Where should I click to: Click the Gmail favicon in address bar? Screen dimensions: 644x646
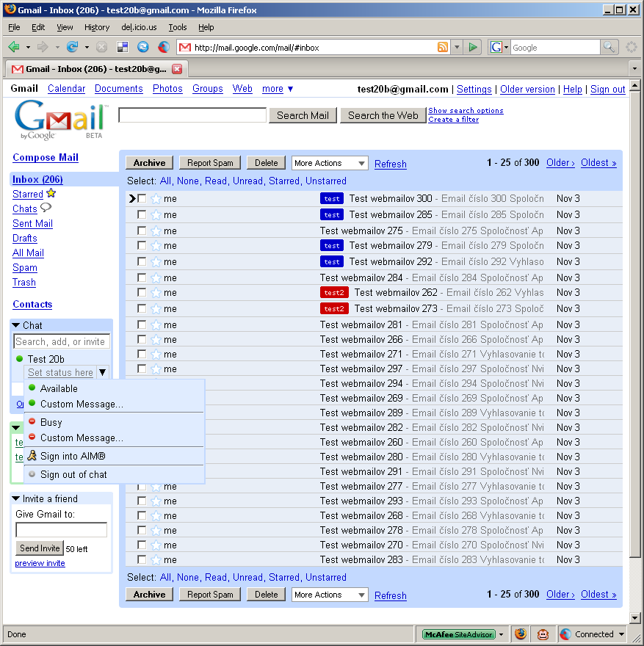(x=185, y=48)
